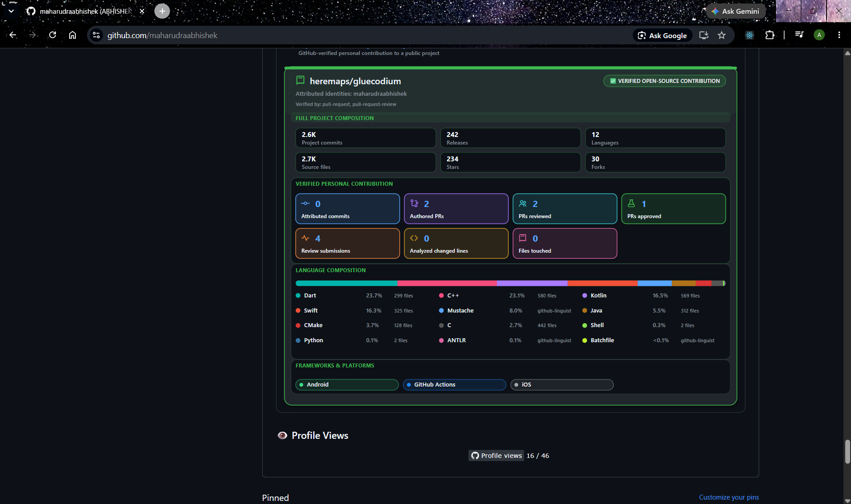
Task: Click the Ask Gemini button
Action: pyautogui.click(x=736, y=11)
